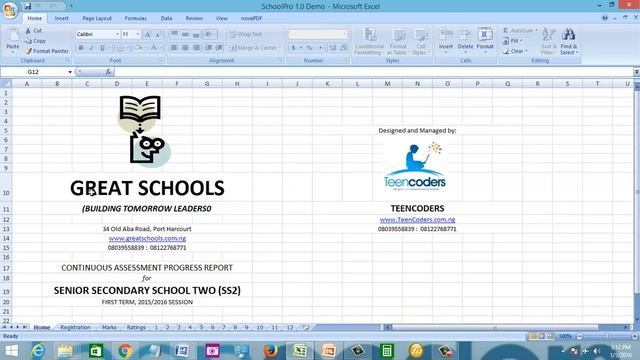Image resolution: width=640 pixels, height=360 pixels.
Task: Toggle Top Align in Alignment group
Action: click(x=174, y=34)
